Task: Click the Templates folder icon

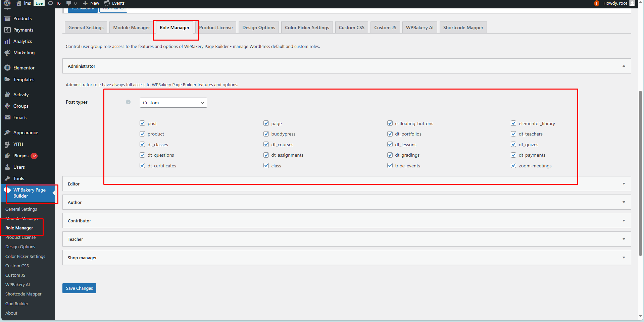Action: pyautogui.click(x=7, y=79)
